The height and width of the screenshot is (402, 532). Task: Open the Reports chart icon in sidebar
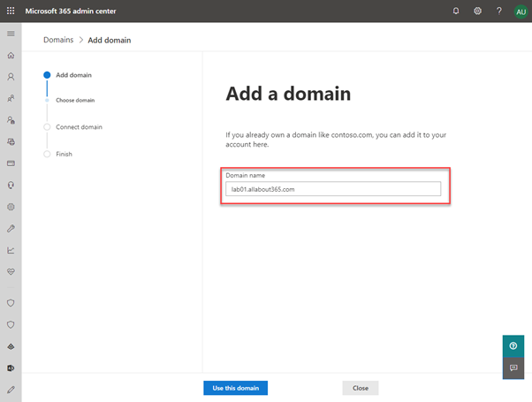11,250
